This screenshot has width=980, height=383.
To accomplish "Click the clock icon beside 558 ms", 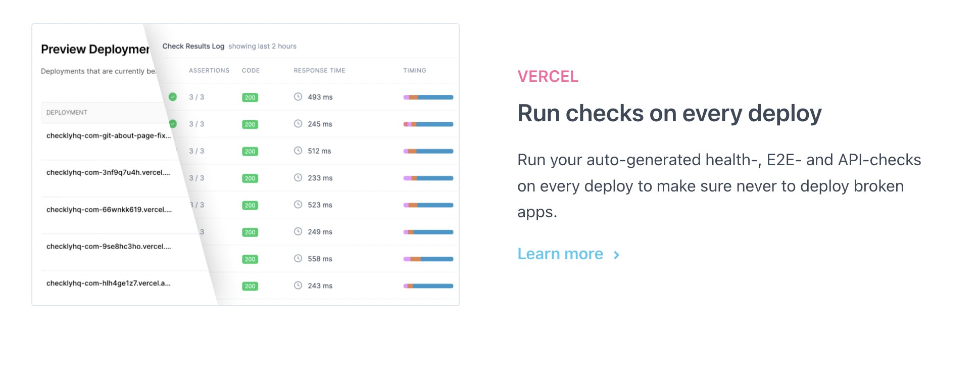I will 298,259.
